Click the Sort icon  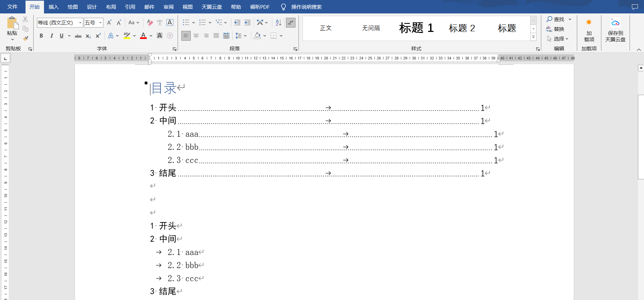[x=278, y=23]
